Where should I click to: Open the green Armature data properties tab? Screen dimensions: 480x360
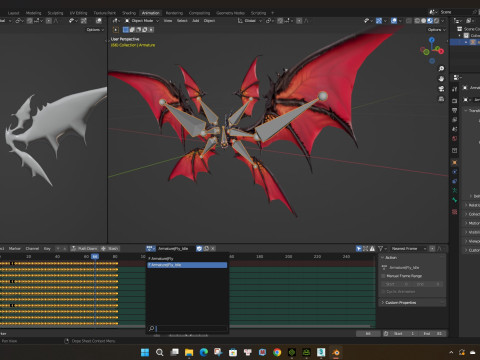[x=455, y=190]
